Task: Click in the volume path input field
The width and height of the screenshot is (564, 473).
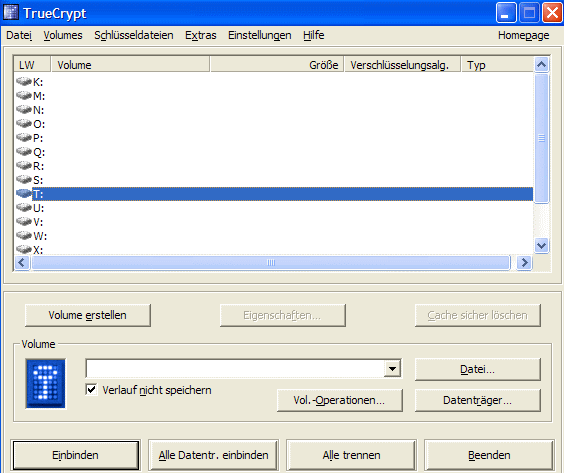Action: pos(235,369)
